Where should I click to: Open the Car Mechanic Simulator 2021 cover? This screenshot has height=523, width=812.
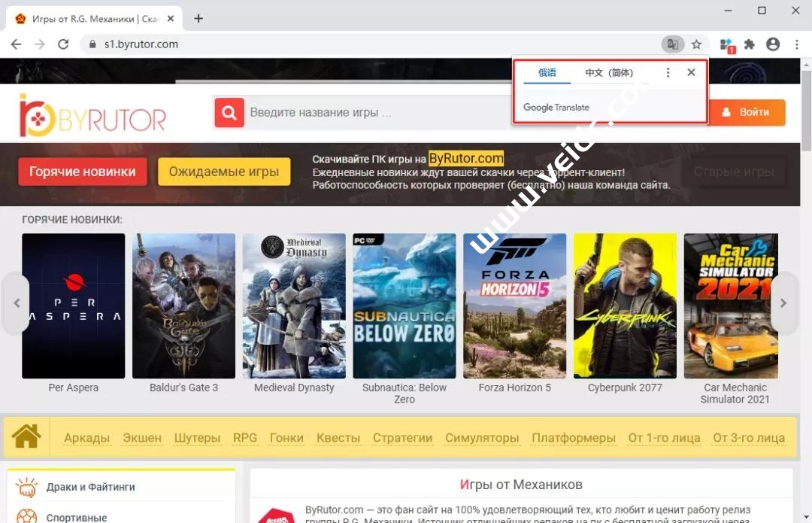731,306
